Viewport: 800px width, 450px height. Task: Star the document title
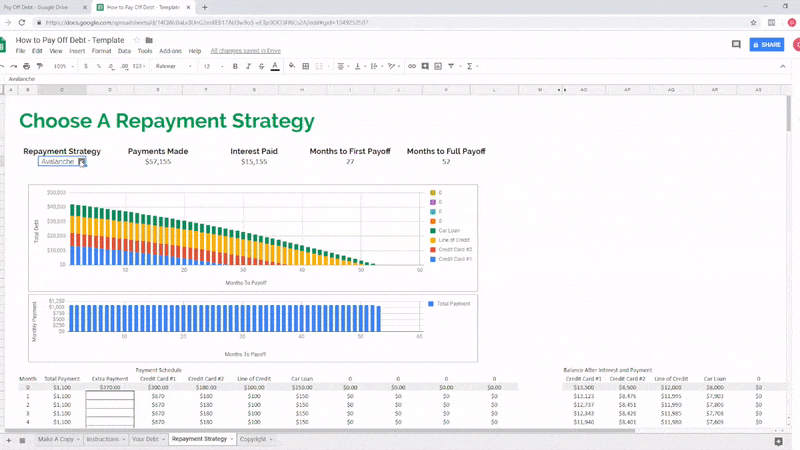pyautogui.click(x=137, y=40)
